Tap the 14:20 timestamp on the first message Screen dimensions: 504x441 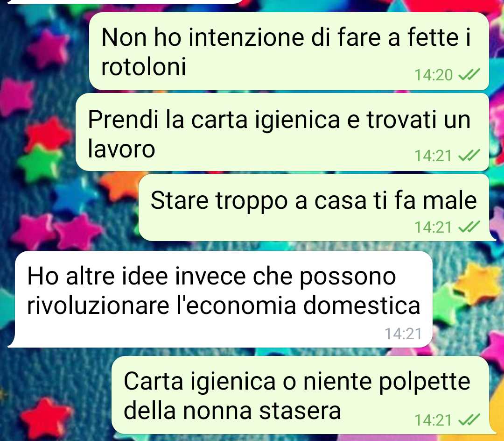pyautogui.click(x=433, y=75)
